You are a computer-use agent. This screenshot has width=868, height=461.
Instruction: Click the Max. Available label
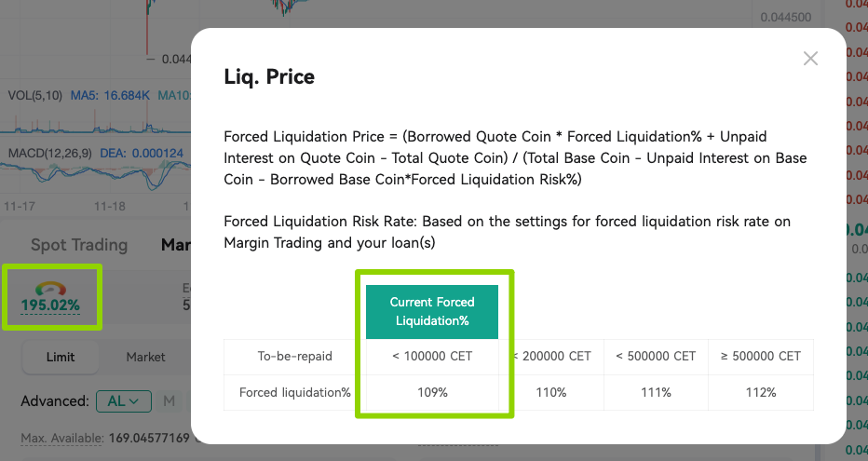[x=62, y=439]
